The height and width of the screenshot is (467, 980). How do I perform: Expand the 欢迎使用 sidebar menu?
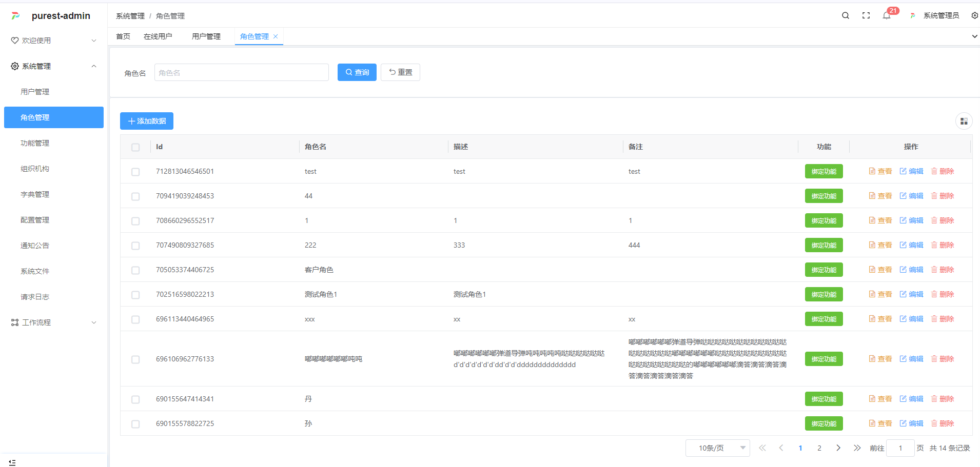[x=54, y=40]
